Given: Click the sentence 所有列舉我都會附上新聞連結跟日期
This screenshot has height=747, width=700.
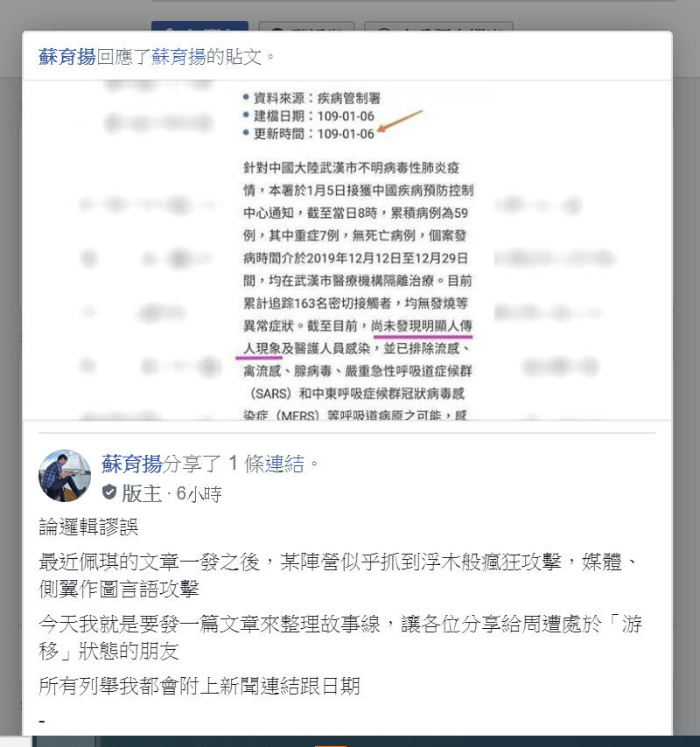Looking at the screenshot, I should tap(199, 686).
